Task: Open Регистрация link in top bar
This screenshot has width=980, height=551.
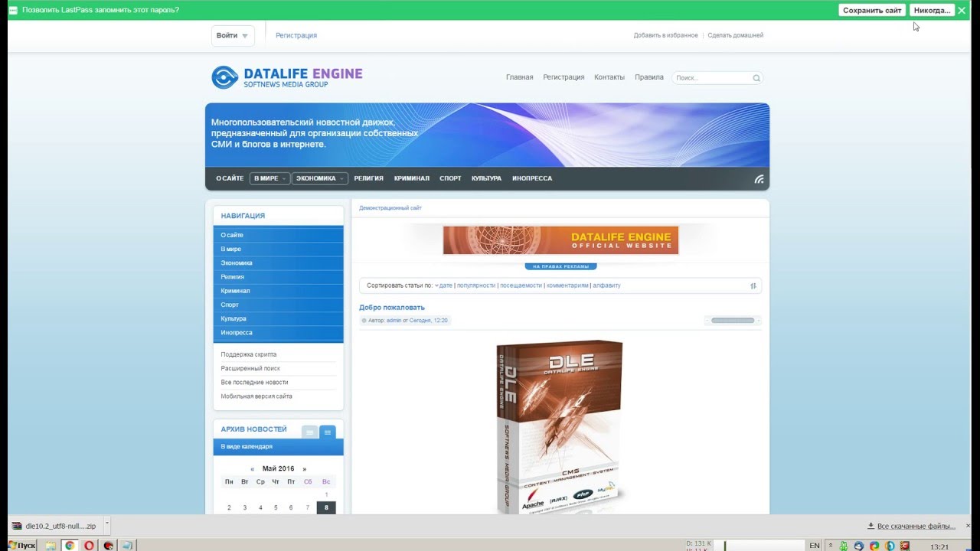Action: 296,35
